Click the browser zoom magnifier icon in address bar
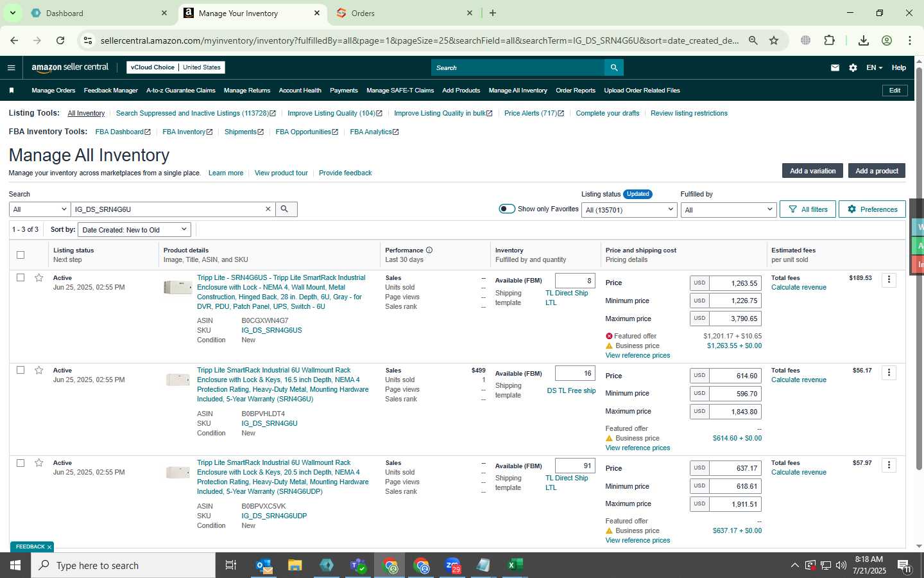The height and width of the screenshot is (578, 924). [753, 40]
